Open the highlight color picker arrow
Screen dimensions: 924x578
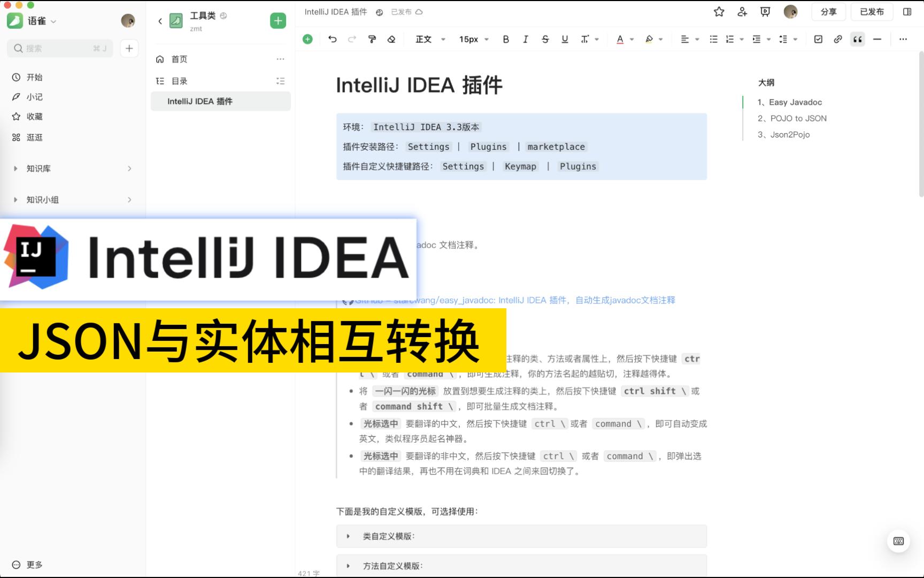tap(661, 39)
